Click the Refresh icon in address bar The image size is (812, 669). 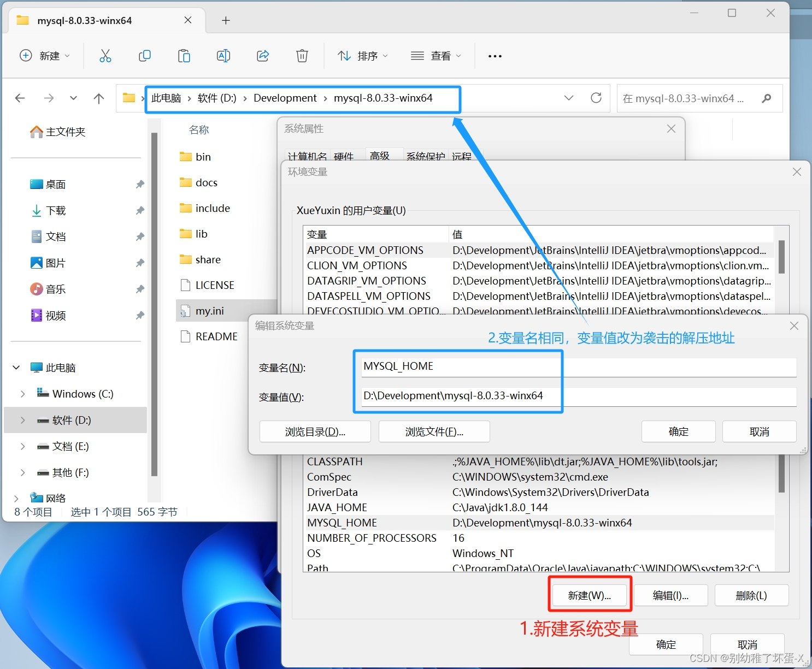point(596,98)
